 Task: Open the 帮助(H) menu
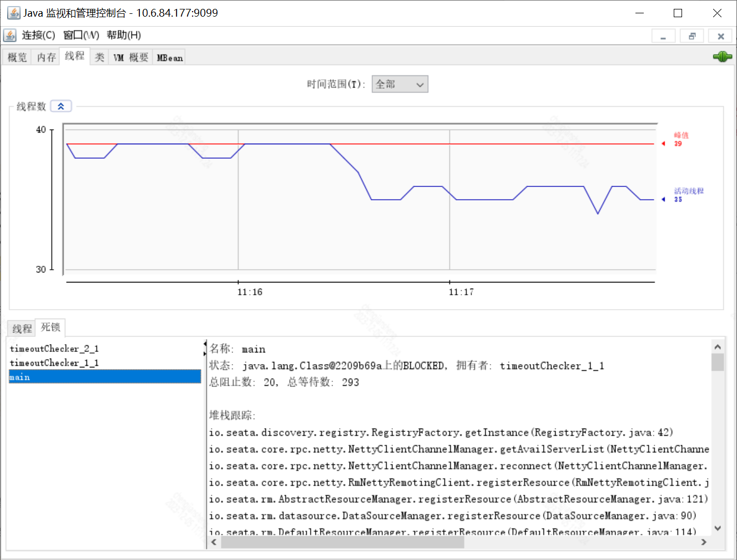(124, 35)
